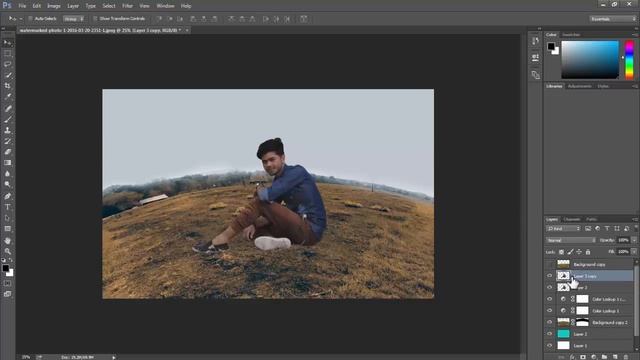Open the File menu
This screenshot has height=360, width=640.
tap(22, 6)
